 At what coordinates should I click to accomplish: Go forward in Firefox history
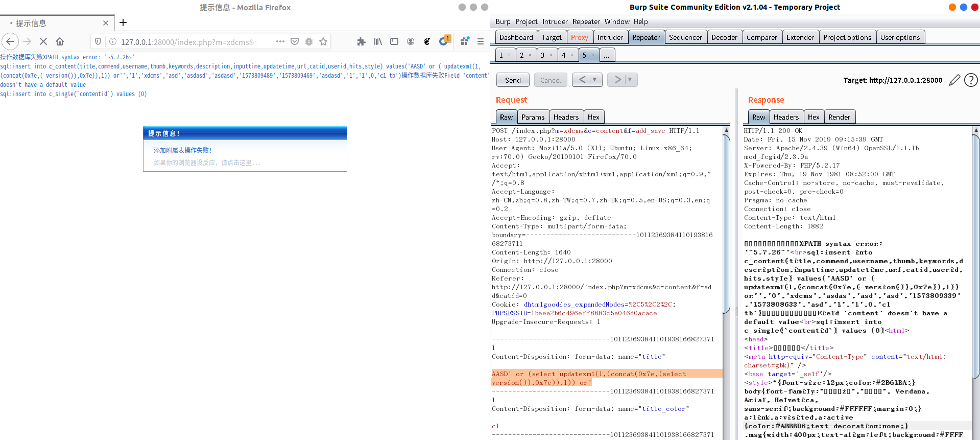pos(28,41)
